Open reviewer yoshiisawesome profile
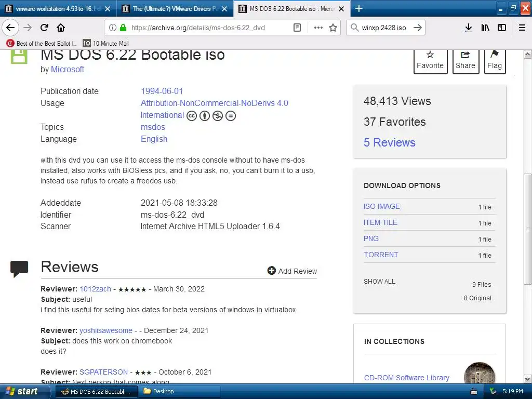 [106, 330]
